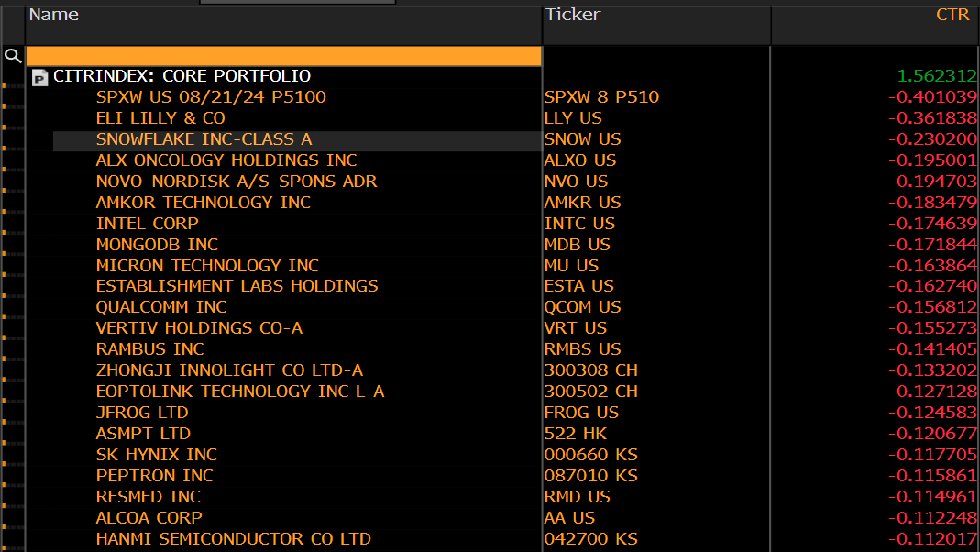
Task: Open ALX ONCOLOGY HOLDINGS INC
Action: point(226,160)
